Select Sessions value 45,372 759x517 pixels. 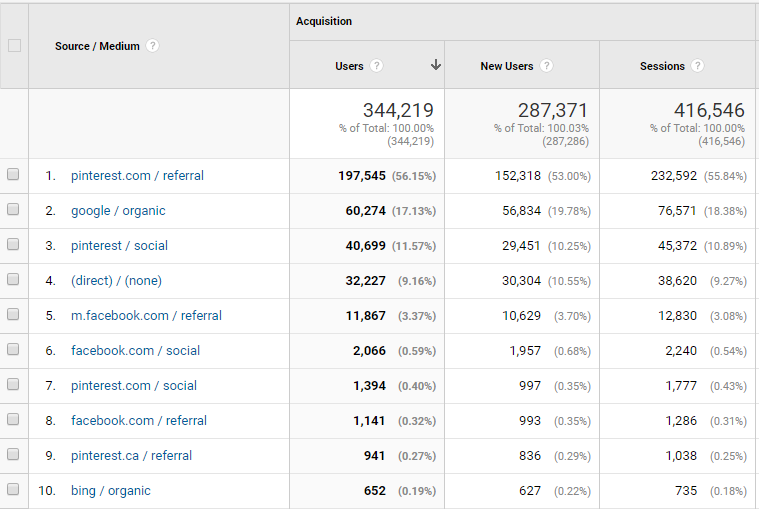click(677, 246)
